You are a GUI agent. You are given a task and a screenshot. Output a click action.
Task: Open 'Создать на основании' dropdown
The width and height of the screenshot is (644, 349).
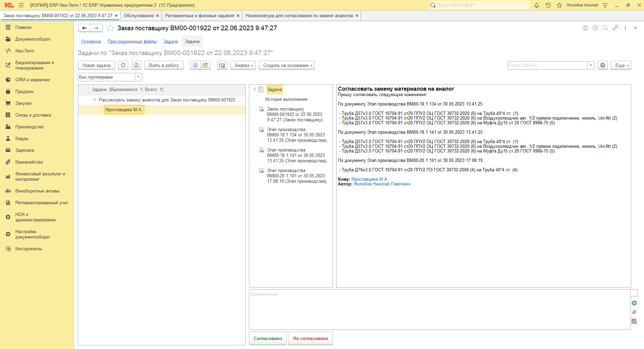pyautogui.click(x=287, y=65)
